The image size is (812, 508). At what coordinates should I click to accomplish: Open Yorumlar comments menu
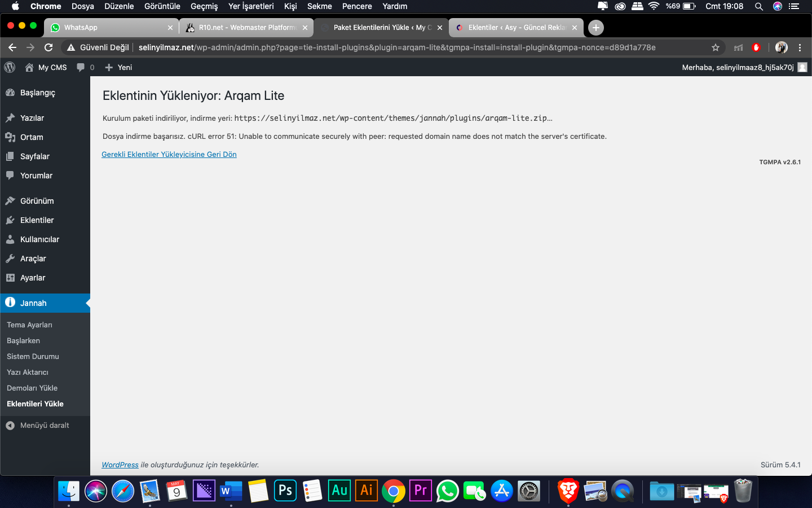pyautogui.click(x=45, y=176)
